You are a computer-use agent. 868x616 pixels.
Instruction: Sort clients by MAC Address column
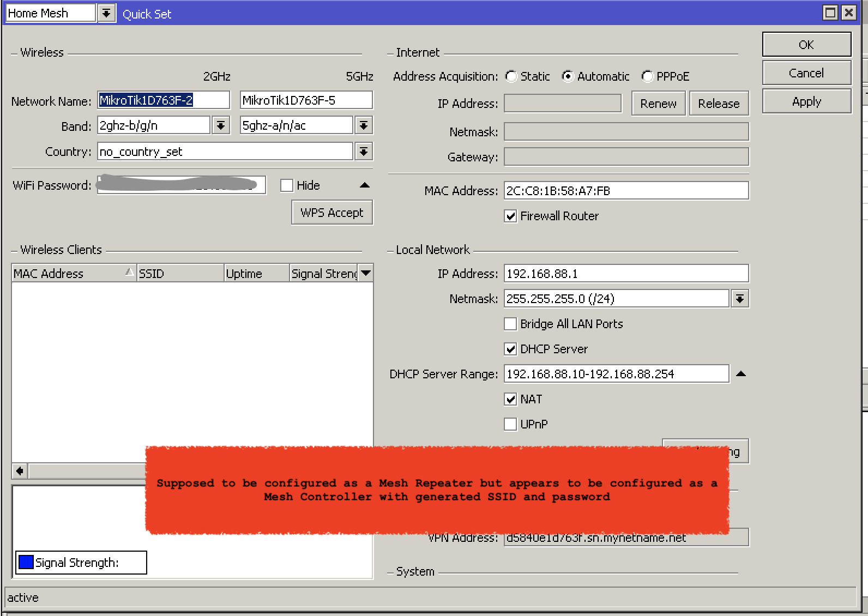74,273
